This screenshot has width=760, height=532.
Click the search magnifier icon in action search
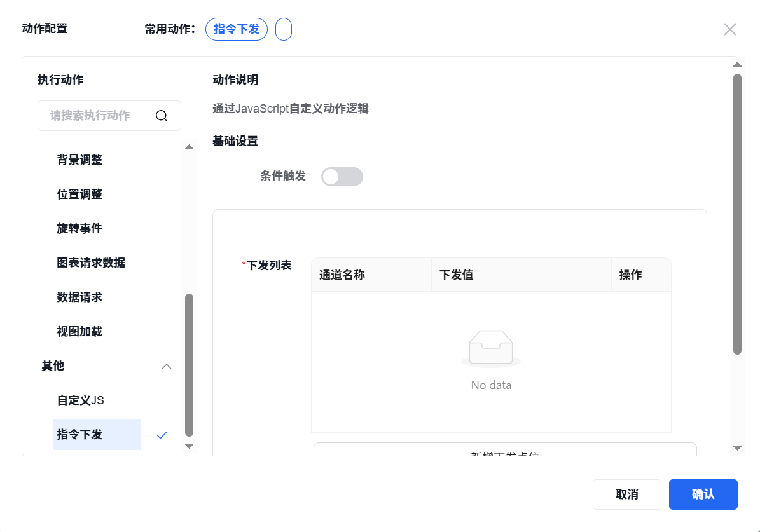[x=162, y=115]
